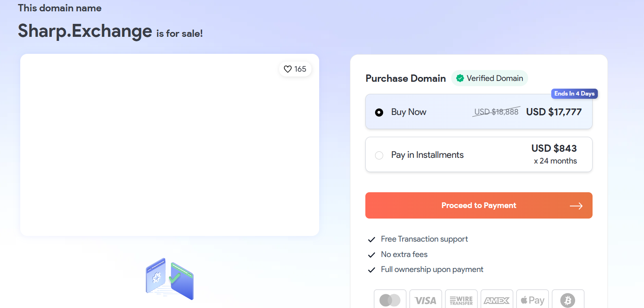The width and height of the screenshot is (644, 308).
Task: Choose the Amex payment icon
Action: (497, 300)
